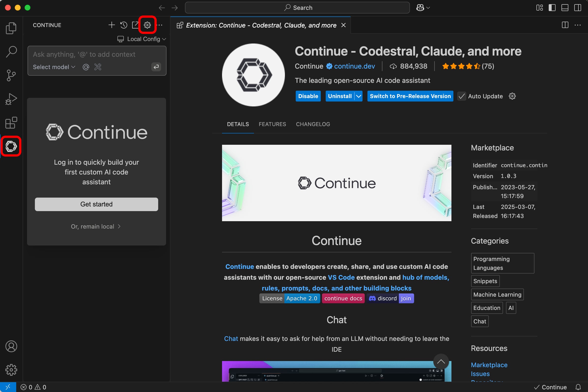Expand Or, remain local option
Screen dimensions: 588x392
tap(96, 227)
